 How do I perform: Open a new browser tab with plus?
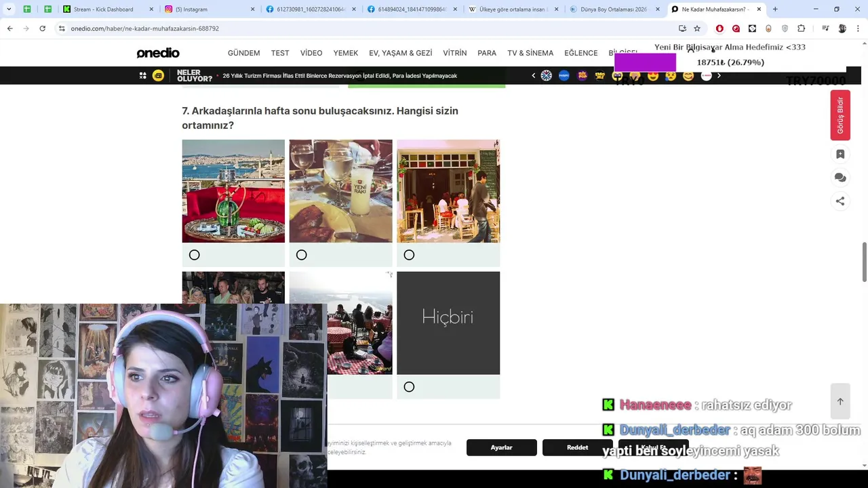(775, 9)
